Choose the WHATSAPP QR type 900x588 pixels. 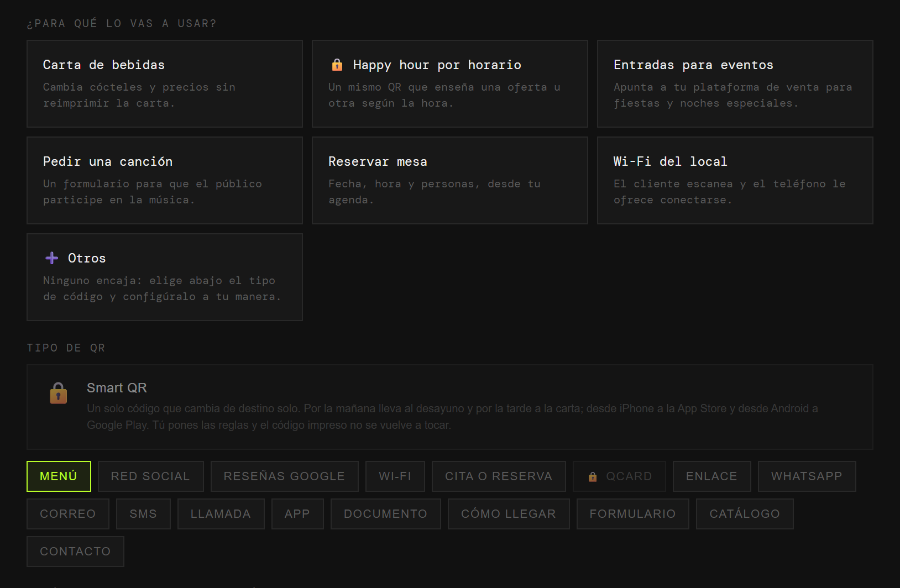[807, 476]
